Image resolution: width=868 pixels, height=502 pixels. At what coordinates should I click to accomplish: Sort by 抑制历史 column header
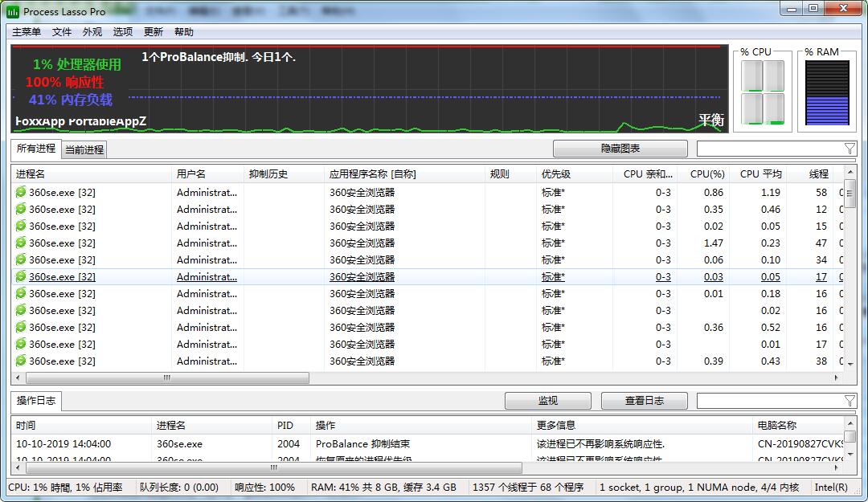coord(284,173)
